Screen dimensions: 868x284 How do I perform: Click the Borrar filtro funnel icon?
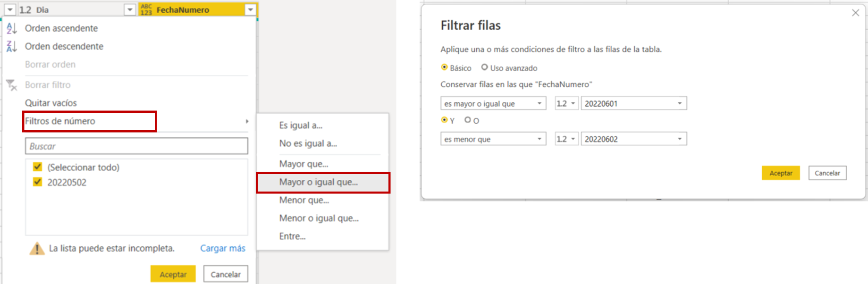11,85
